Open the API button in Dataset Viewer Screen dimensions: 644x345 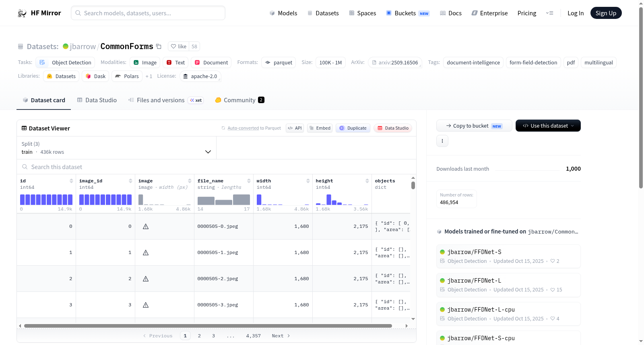pos(295,128)
